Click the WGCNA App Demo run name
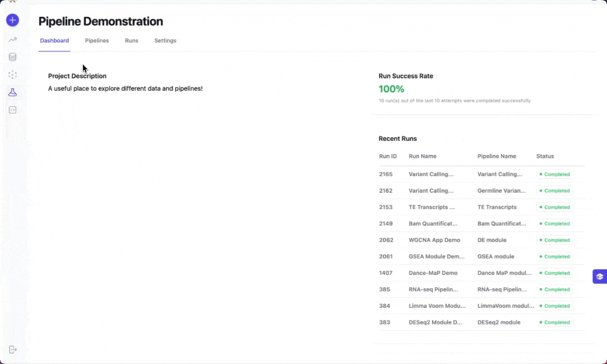This screenshot has width=607, height=364. coord(435,240)
